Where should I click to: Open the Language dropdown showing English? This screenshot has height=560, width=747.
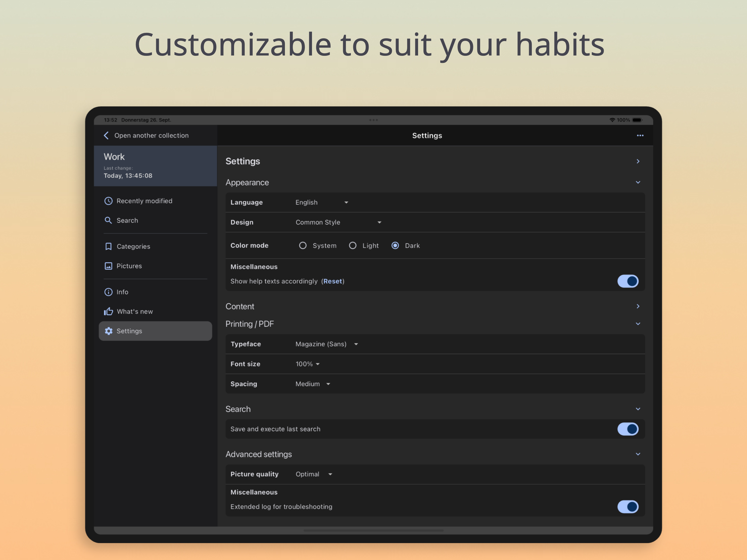click(322, 202)
